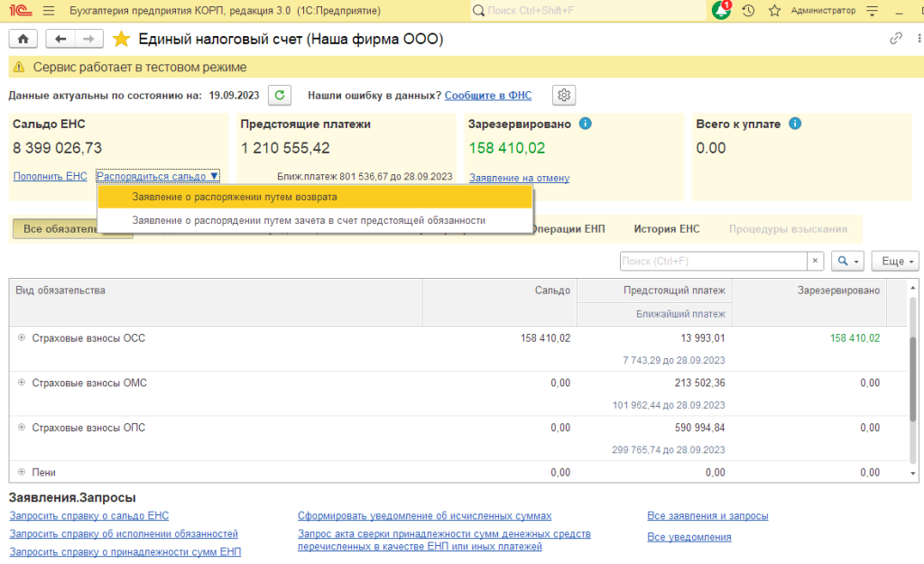Viewport: 924px width, 564px height.
Task: Switch to the История ЕНС tab
Action: 667,228
